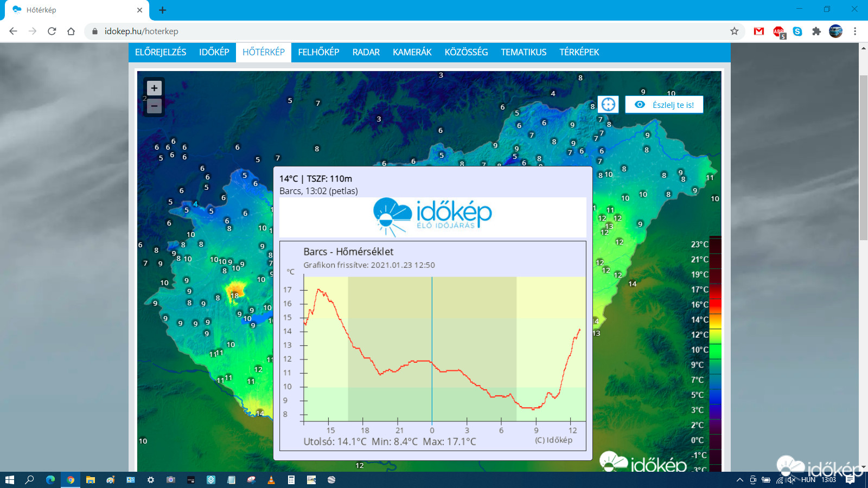This screenshot has height=488, width=868.
Task: Show hidden icons in system tray
Action: tap(739, 480)
